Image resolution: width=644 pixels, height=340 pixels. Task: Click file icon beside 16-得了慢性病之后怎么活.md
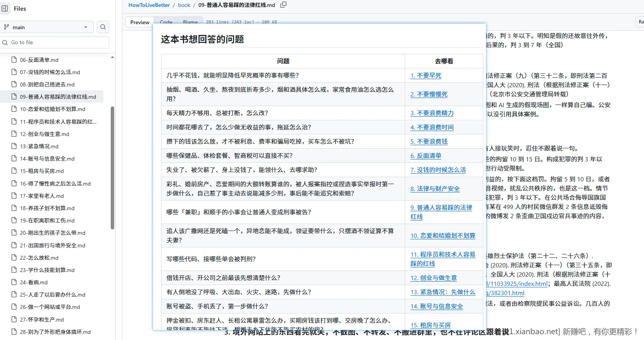[14, 183]
